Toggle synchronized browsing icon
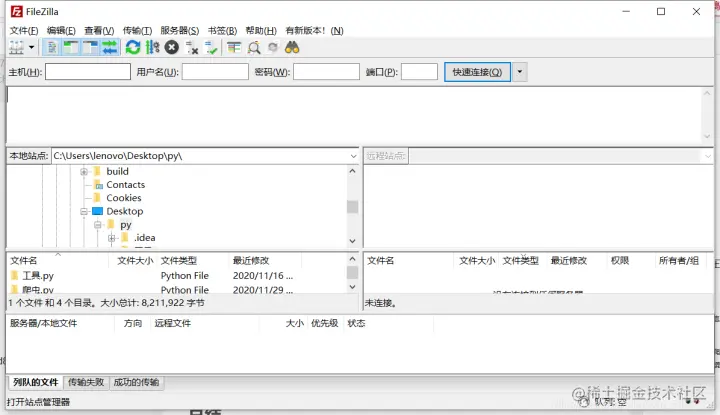 coord(273,47)
